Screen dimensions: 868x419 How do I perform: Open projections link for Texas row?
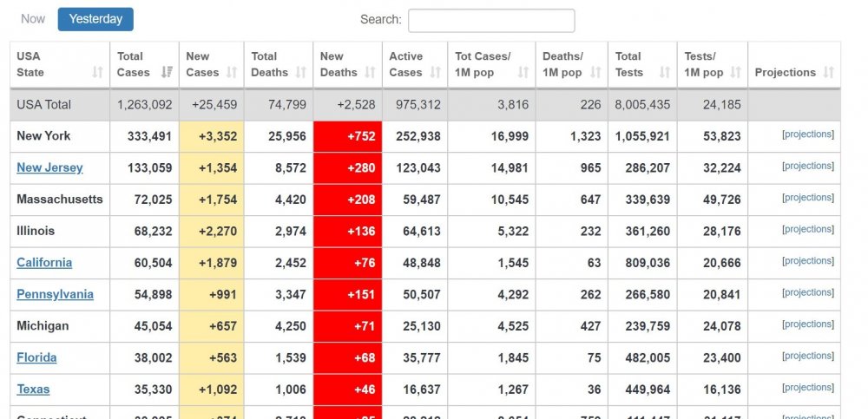tap(807, 388)
